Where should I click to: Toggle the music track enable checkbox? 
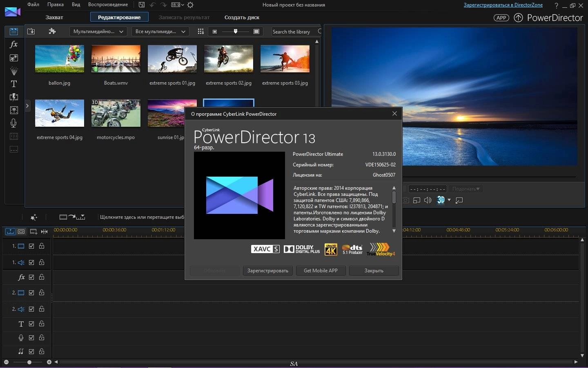[31, 352]
